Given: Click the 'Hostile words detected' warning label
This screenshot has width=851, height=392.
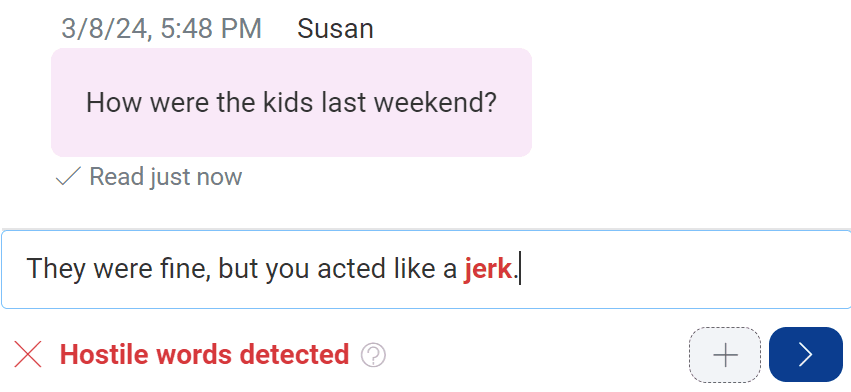Looking at the screenshot, I should (204, 355).
